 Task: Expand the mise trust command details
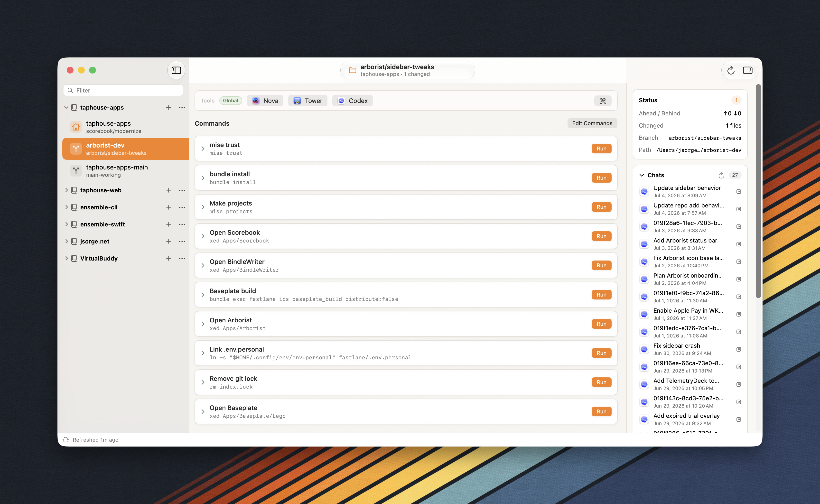[203, 149]
